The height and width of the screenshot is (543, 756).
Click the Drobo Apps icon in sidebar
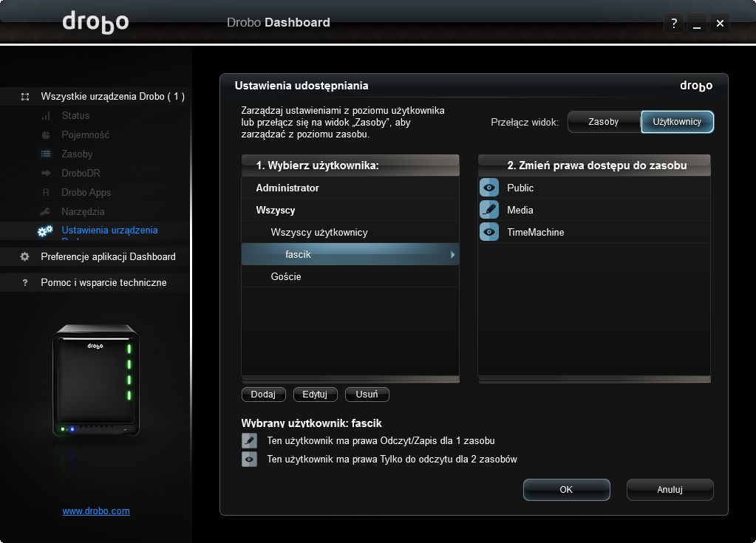(46, 192)
